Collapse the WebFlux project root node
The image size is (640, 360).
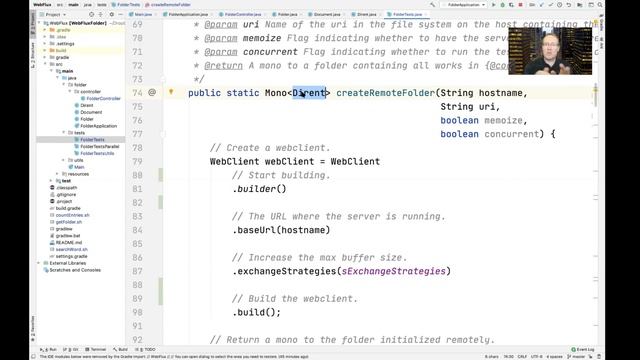(39, 23)
